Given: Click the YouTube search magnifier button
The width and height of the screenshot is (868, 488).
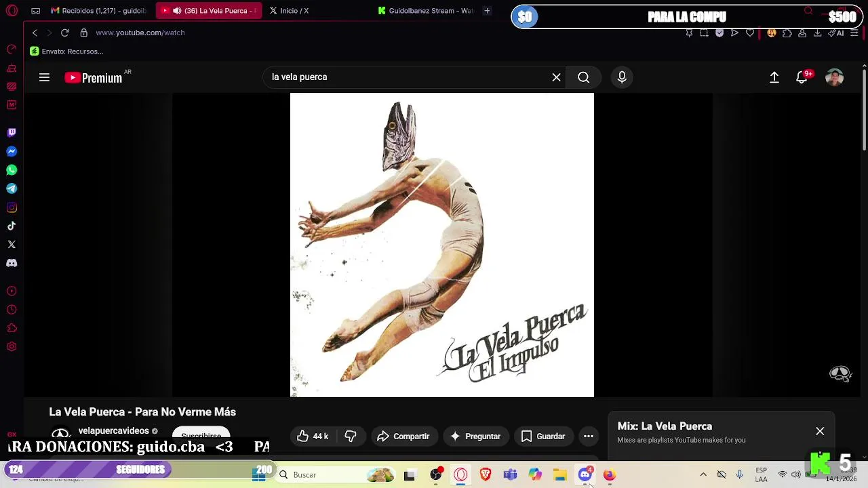Looking at the screenshot, I should [583, 77].
